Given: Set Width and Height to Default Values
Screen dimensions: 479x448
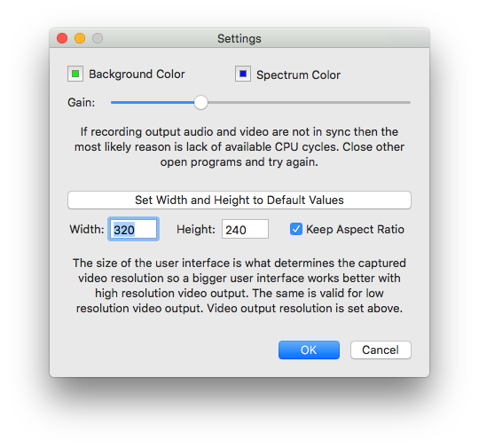Looking at the screenshot, I should point(239,200).
